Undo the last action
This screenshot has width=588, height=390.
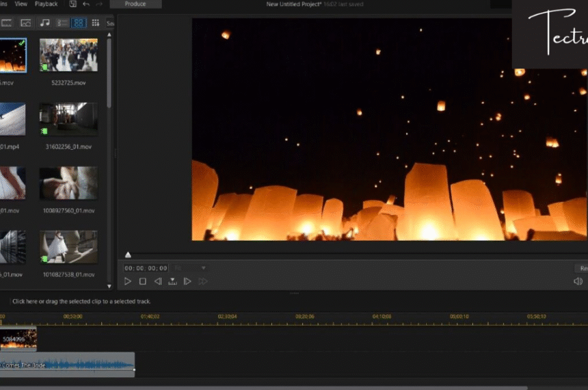pos(86,3)
